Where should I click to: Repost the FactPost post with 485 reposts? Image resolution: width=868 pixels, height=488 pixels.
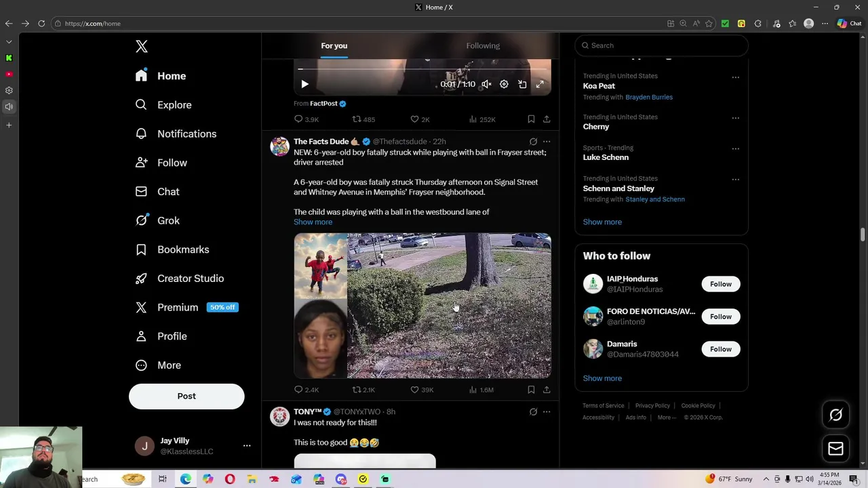pyautogui.click(x=363, y=119)
